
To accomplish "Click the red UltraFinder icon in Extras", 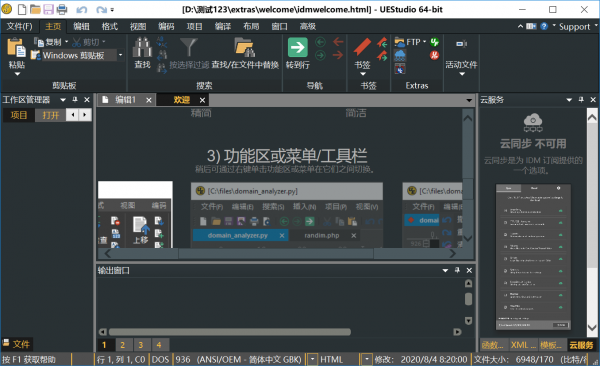I will pos(434,55).
